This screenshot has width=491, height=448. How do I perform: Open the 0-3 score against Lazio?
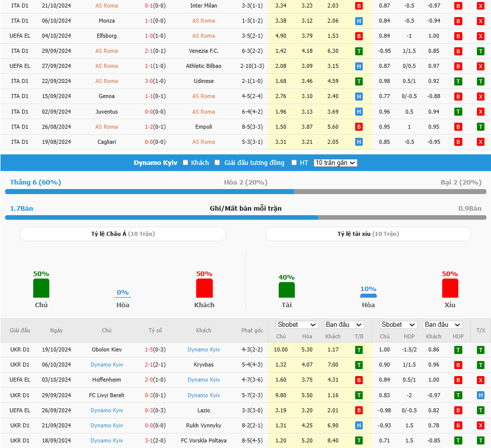pyautogui.click(x=149, y=410)
